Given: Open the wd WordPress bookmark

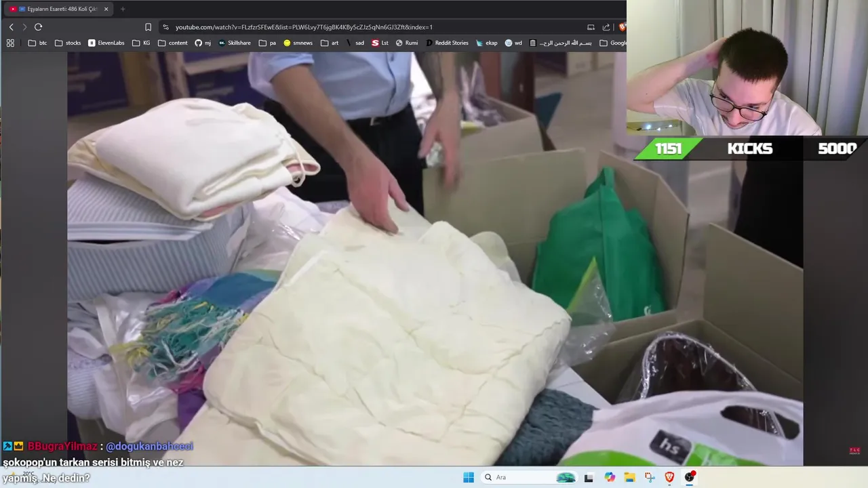Looking at the screenshot, I should click(x=514, y=43).
